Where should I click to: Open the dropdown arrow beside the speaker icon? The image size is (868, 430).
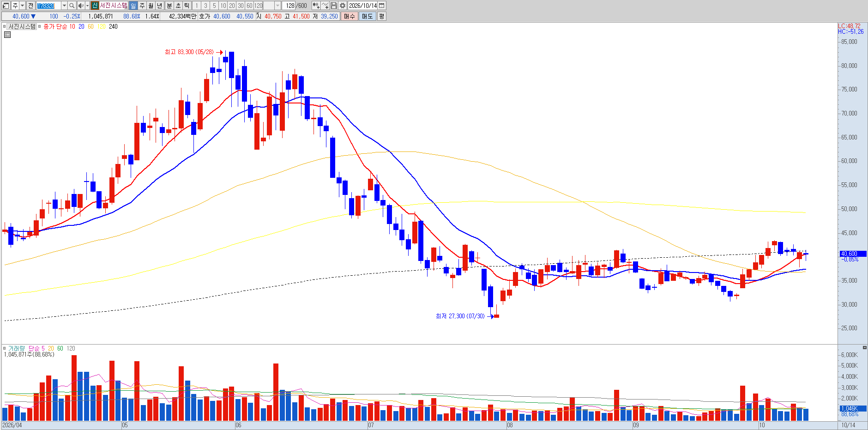coord(87,6)
